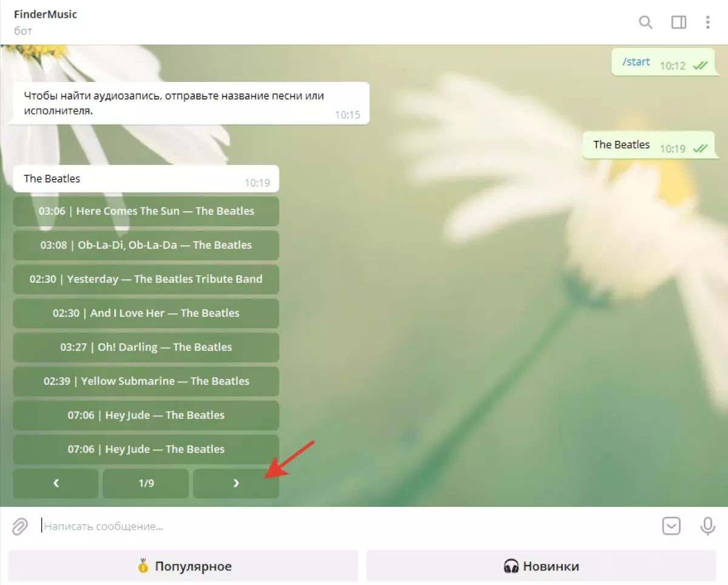Select Yellow Submarine track
728x585 pixels.
(x=146, y=381)
